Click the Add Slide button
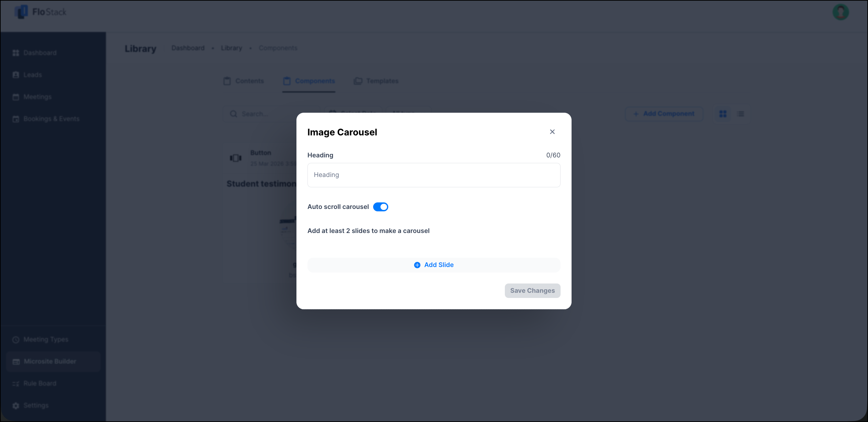The image size is (868, 422). tap(434, 265)
